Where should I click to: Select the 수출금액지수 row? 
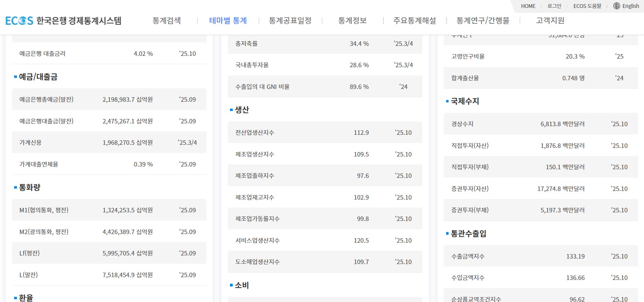(x=541, y=256)
